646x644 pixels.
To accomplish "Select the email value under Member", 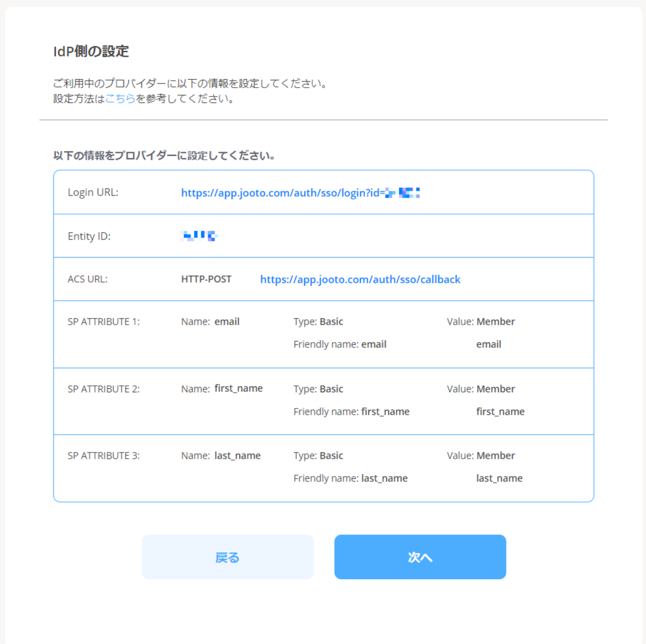I will [x=488, y=344].
